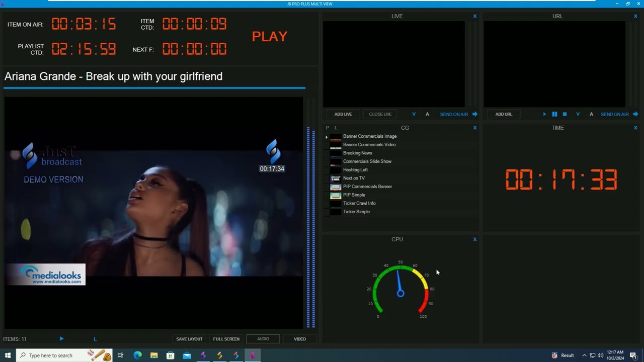Open Task View on the taskbar
This screenshot has width=644, height=362.
(120, 355)
